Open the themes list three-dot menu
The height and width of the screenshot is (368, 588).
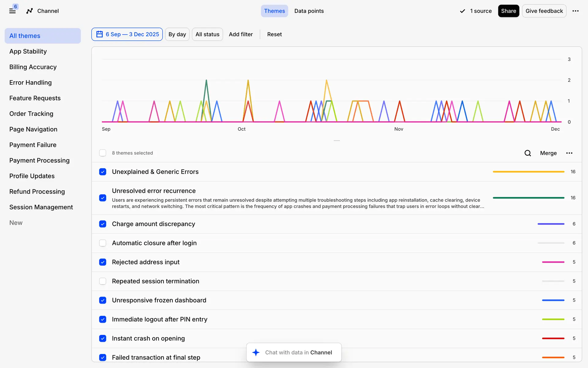pos(569,153)
